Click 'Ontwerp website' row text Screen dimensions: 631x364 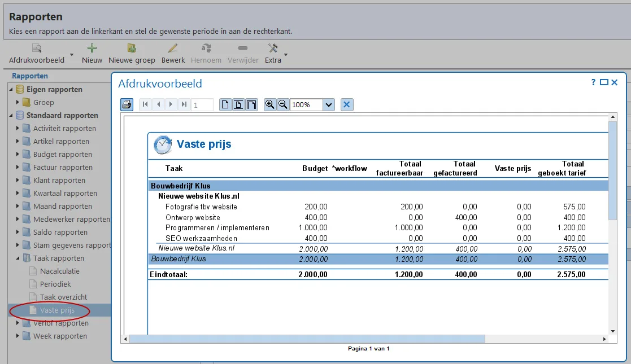click(193, 217)
